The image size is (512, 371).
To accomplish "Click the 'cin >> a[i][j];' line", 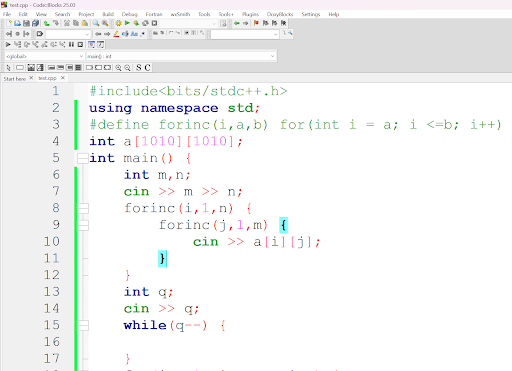I will pos(256,242).
